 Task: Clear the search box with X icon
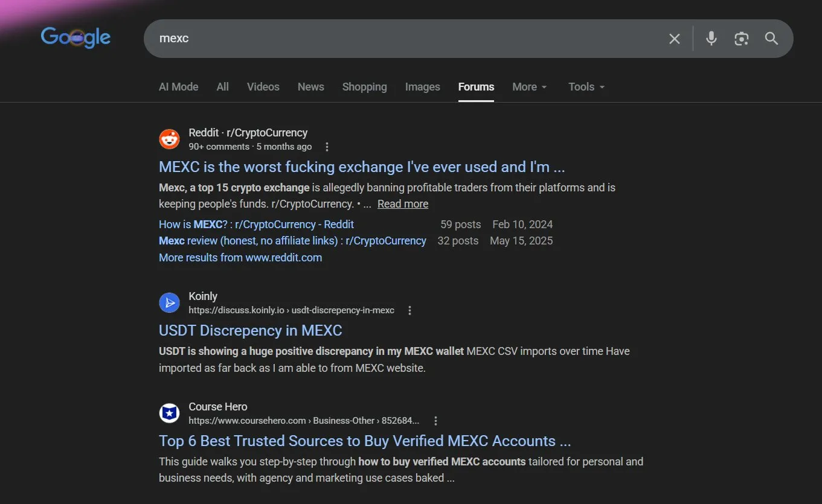pos(675,39)
